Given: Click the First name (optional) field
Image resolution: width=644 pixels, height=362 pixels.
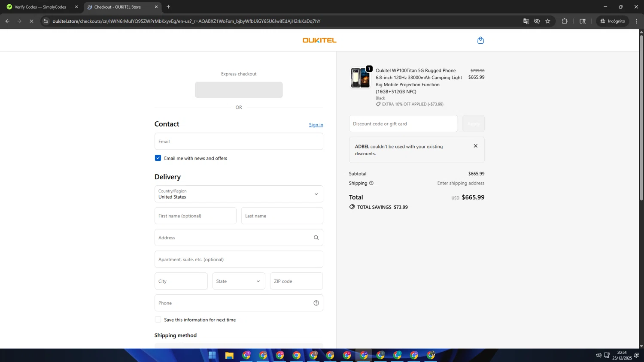Looking at the screenshot, I should pyautogui.click(x=195, y=216).
